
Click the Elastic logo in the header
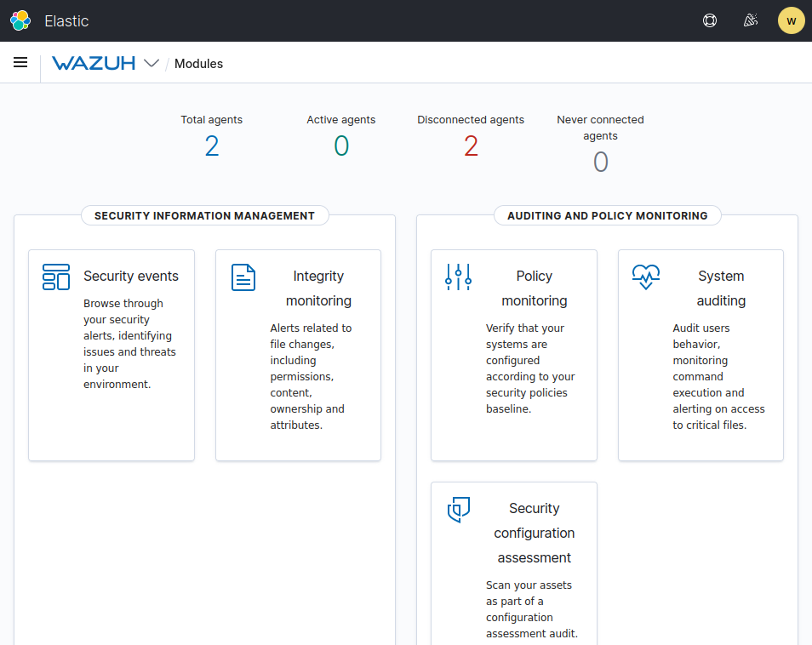click(x=20, y=20)
